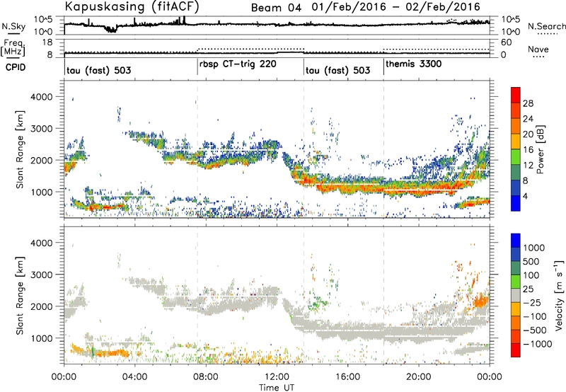Click the '500' tick on the Velocity colorbar

tap(531, 261)
